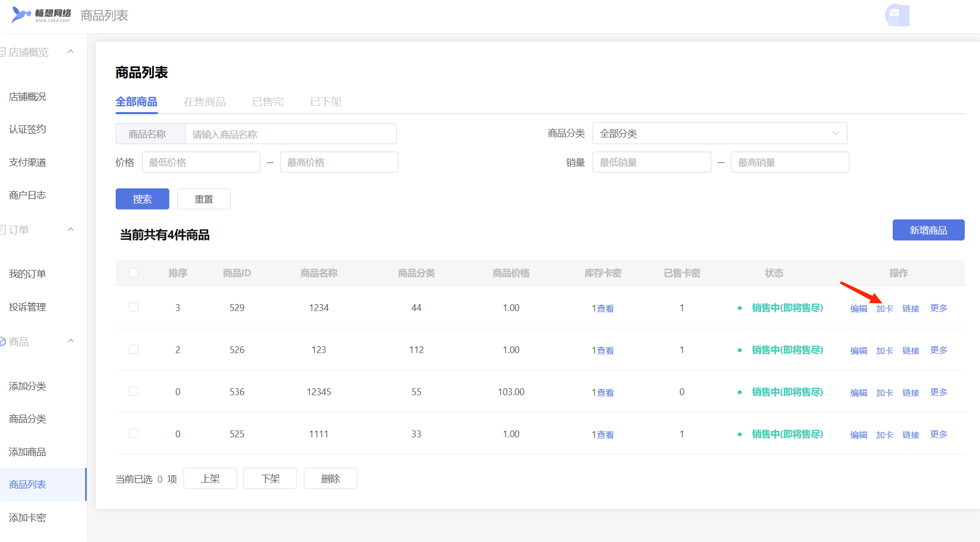The image size is (980, 542).
Task: Click 编辑 for product 1234
Action: (x=859, y=308)
